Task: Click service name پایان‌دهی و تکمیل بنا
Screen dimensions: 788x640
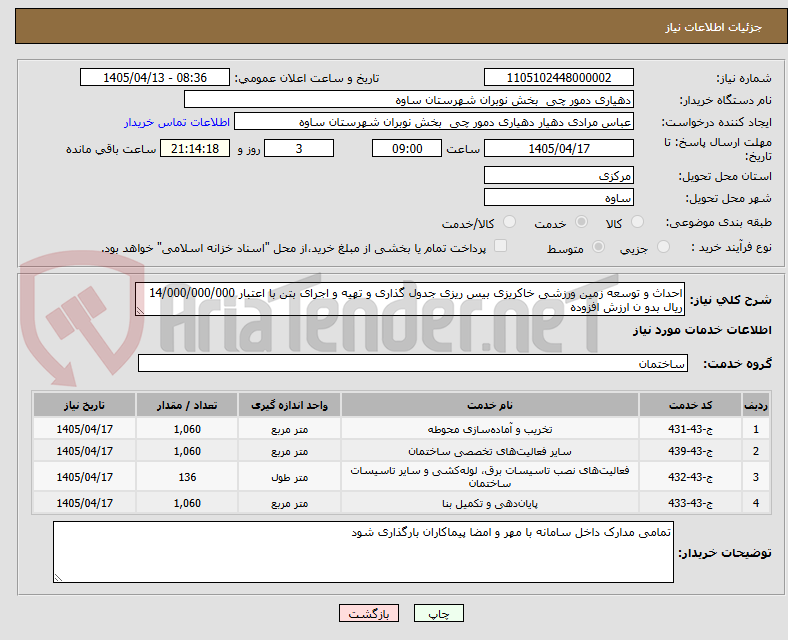Action: tap(489, 503)
